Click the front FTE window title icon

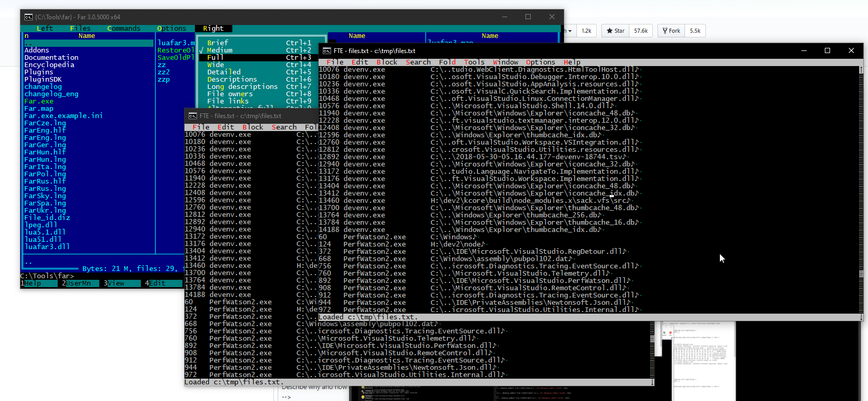point(327,51)
